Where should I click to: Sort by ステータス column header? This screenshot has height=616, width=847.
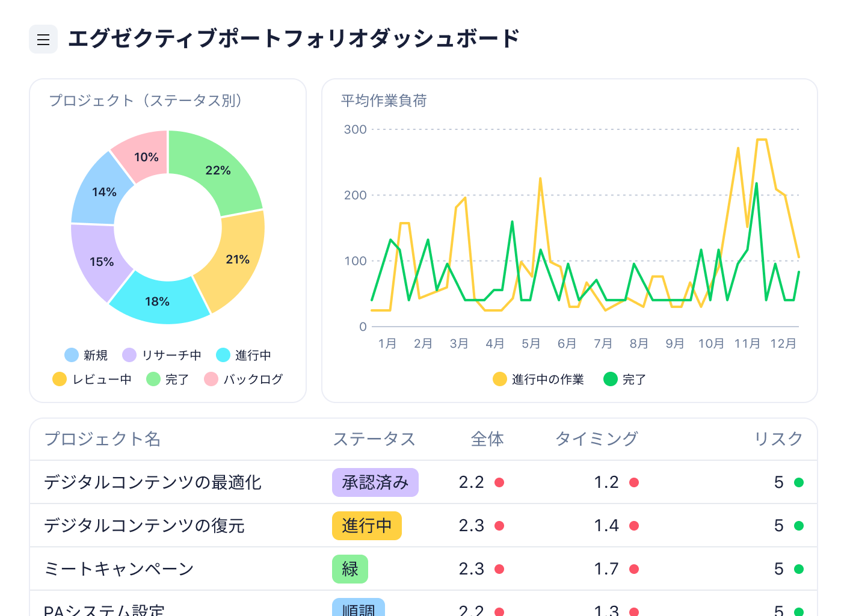374,439
